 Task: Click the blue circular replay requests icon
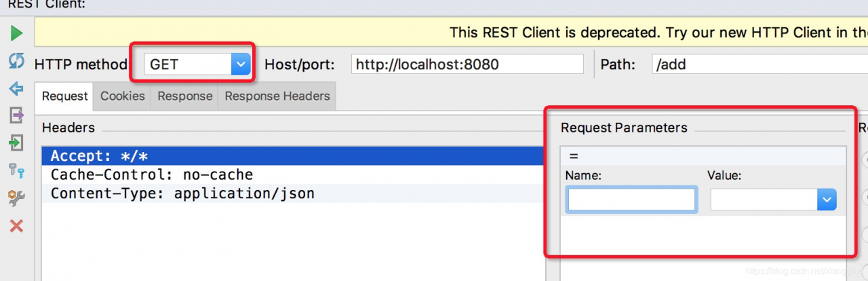tap(17, 61)
